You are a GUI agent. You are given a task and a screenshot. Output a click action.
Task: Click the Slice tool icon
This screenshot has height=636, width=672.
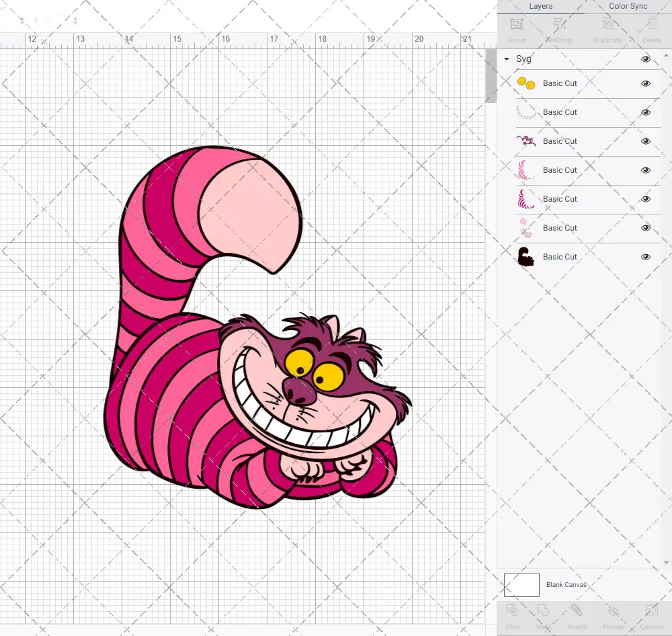point(512,610)
